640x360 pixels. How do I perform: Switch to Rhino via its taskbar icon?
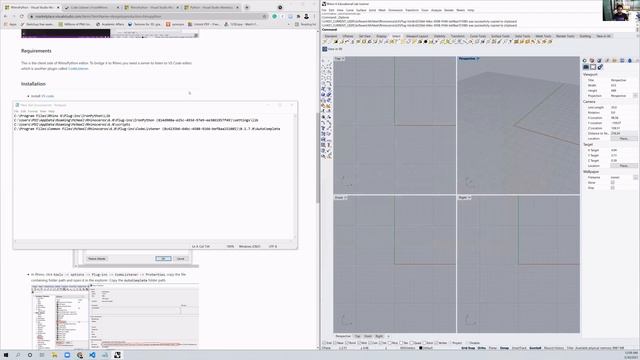[x=118, y=355]
